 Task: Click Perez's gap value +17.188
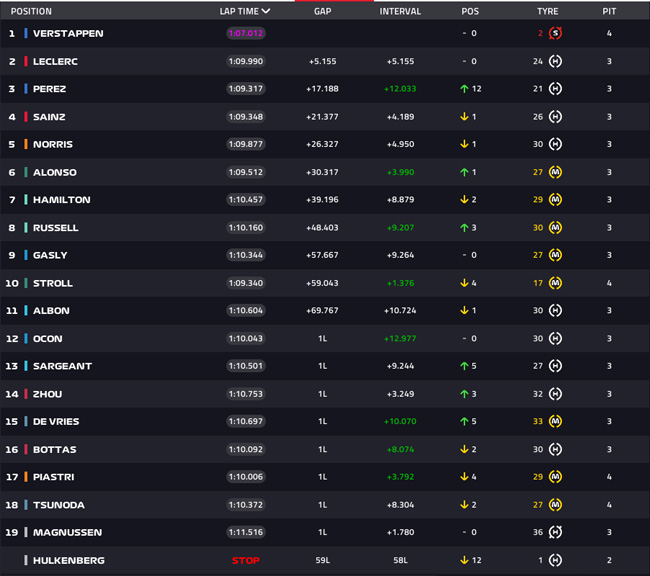point(323,89)
